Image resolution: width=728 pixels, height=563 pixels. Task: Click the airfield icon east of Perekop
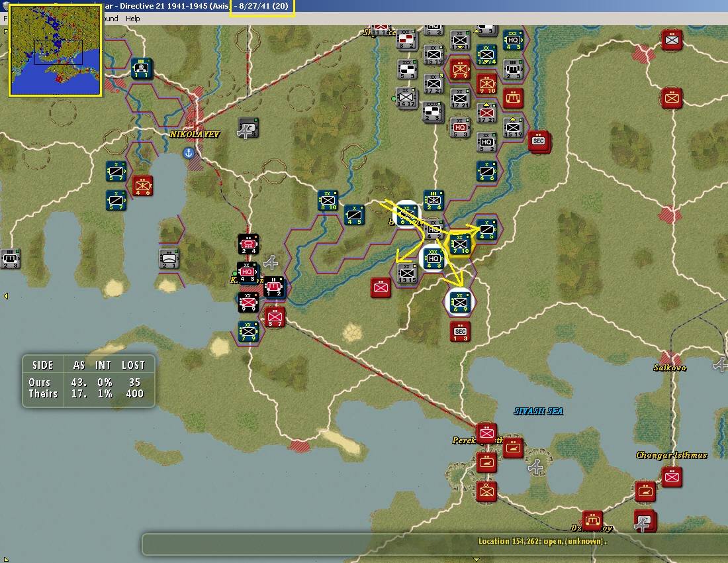[536, 466]
